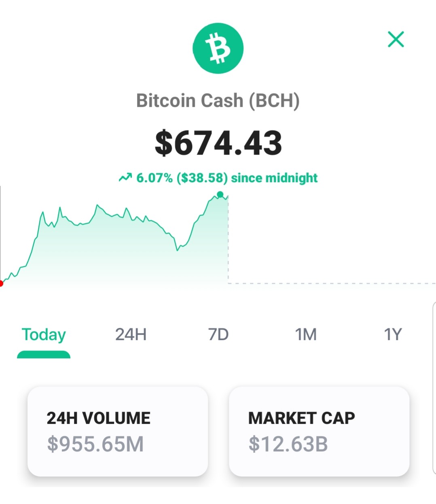
Task: Tap the green upward trend arrow icon
Action: click(125, 177)
